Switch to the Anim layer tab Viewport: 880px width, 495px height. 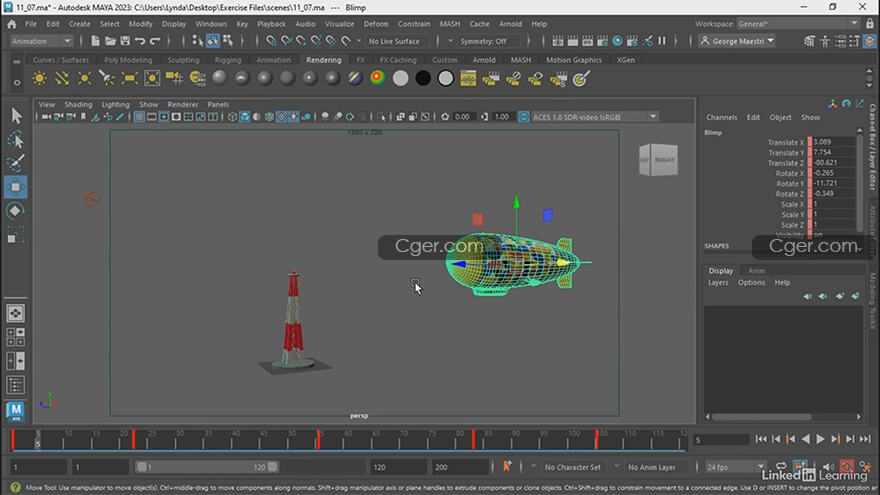[x=756, y=271]
